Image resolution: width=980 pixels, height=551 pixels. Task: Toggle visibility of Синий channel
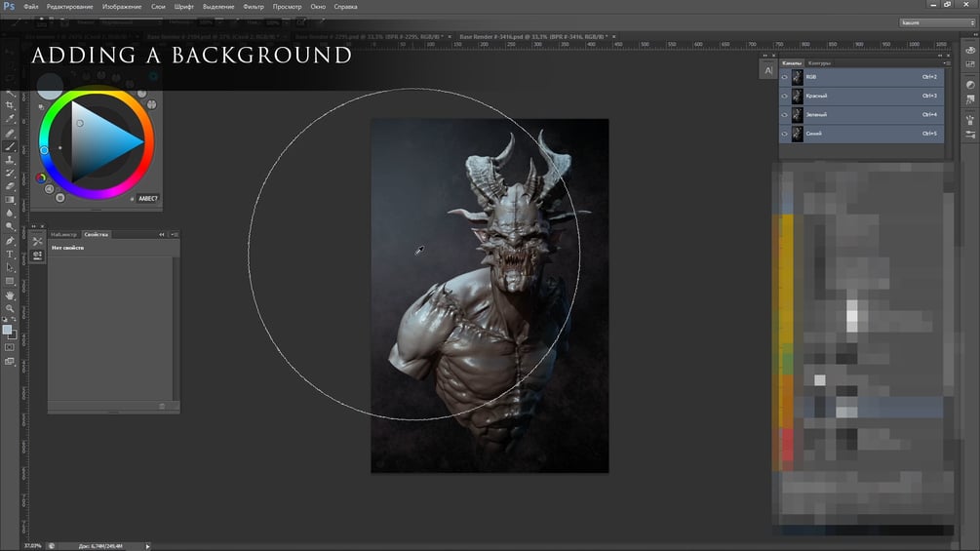click(784, 133)
